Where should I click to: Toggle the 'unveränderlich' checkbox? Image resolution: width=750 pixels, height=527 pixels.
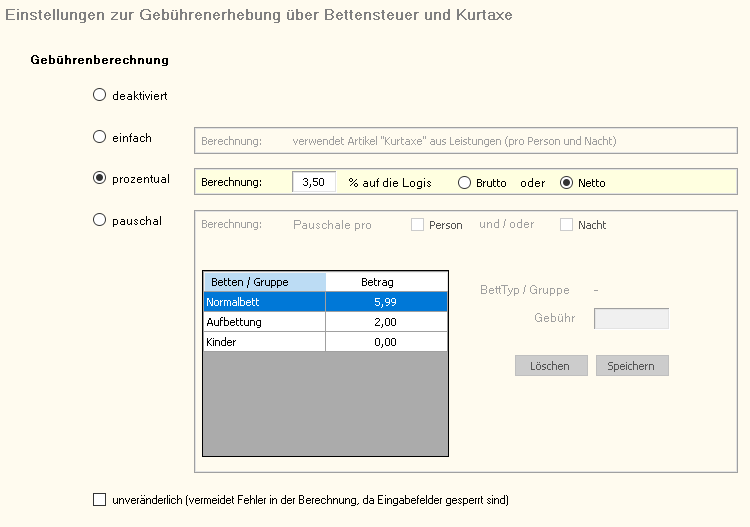99,499
